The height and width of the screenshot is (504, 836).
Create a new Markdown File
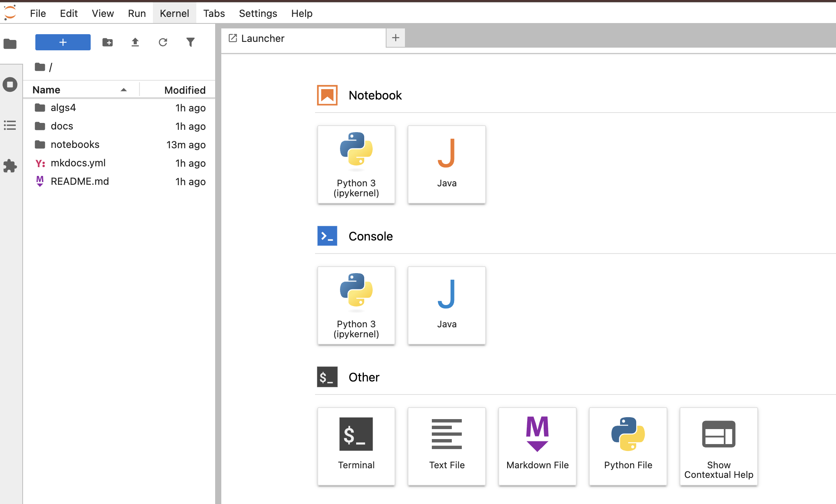(537, 446)
